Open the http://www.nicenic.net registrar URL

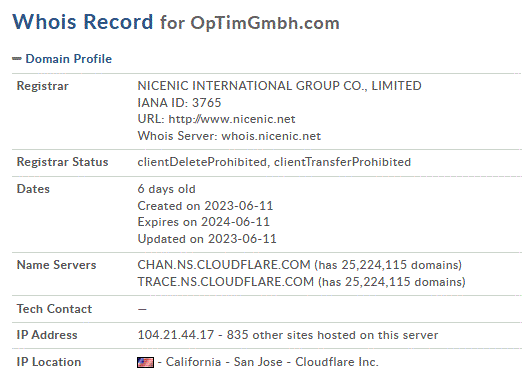point(232,119)
